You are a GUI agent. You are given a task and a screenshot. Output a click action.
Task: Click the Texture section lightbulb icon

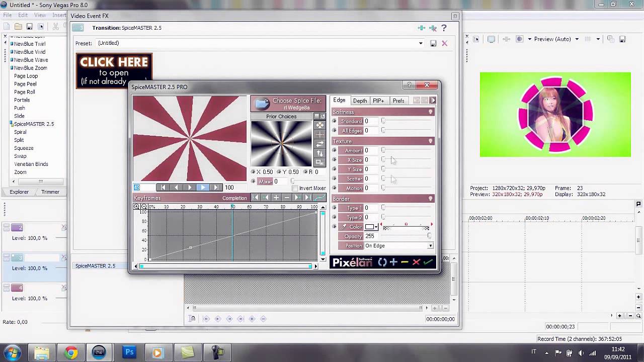[431, 141]
